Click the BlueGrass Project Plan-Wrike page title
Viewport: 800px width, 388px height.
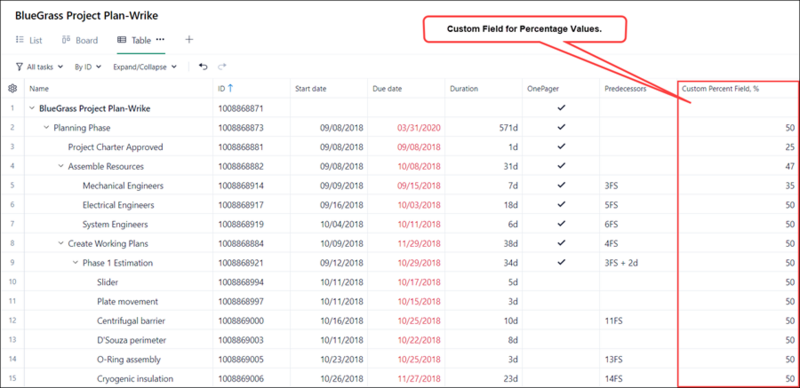(x=86, y=16)
